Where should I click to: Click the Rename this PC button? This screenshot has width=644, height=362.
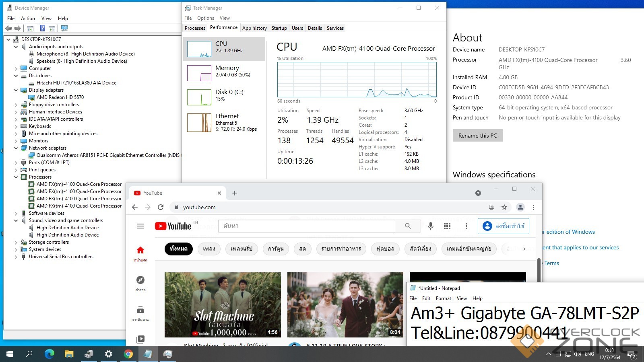pyautogui.click(x=477, y=136)
